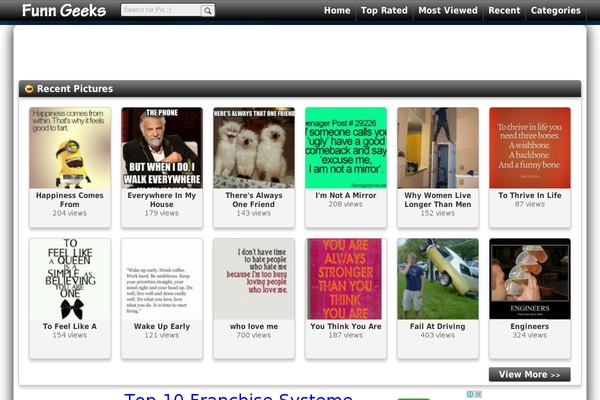Open the Wake Up Early quote thumbnail
The image size is (600, 400).
[x=162, y=279]
